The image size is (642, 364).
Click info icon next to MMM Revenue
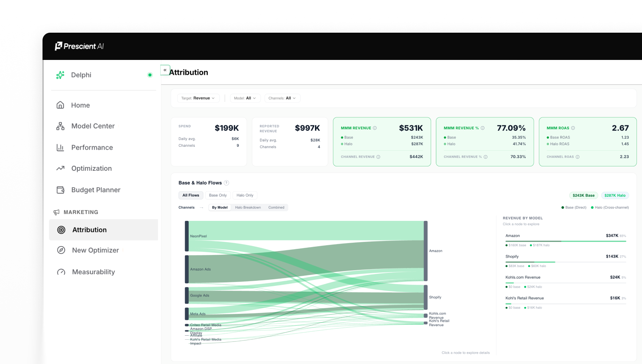(x=375, y=128)
